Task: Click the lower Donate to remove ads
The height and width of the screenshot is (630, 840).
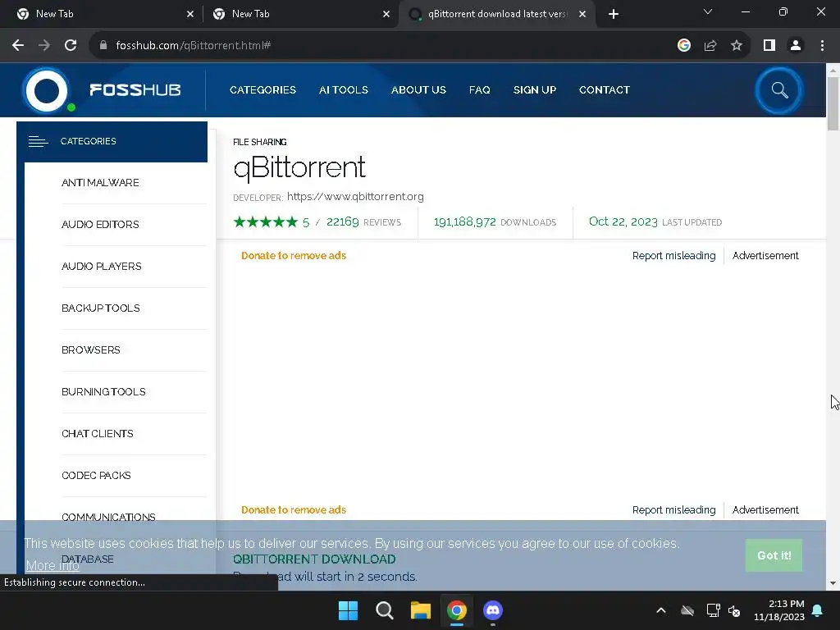Action: (294, 510)
